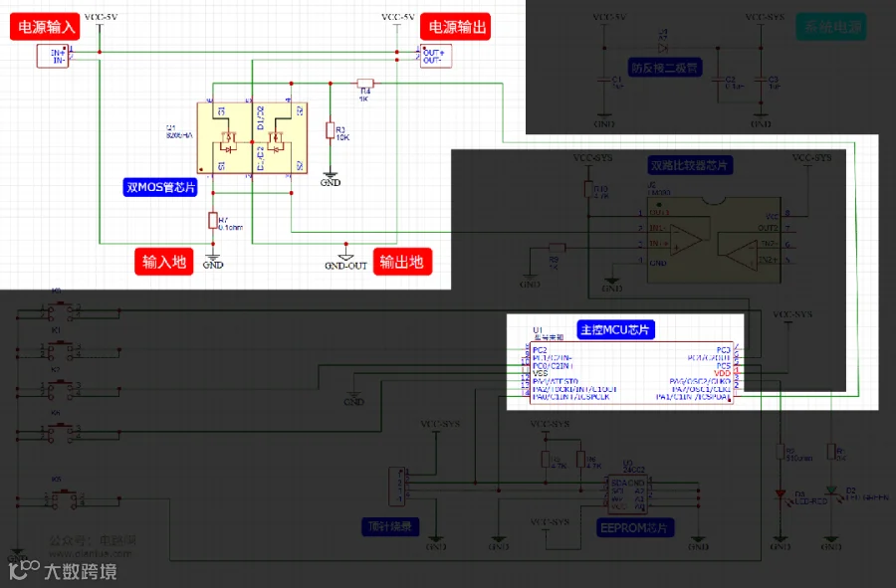Select the 主控MCU芯片 blue label
This screenshot has height=588, width=896.
(615, 330)
